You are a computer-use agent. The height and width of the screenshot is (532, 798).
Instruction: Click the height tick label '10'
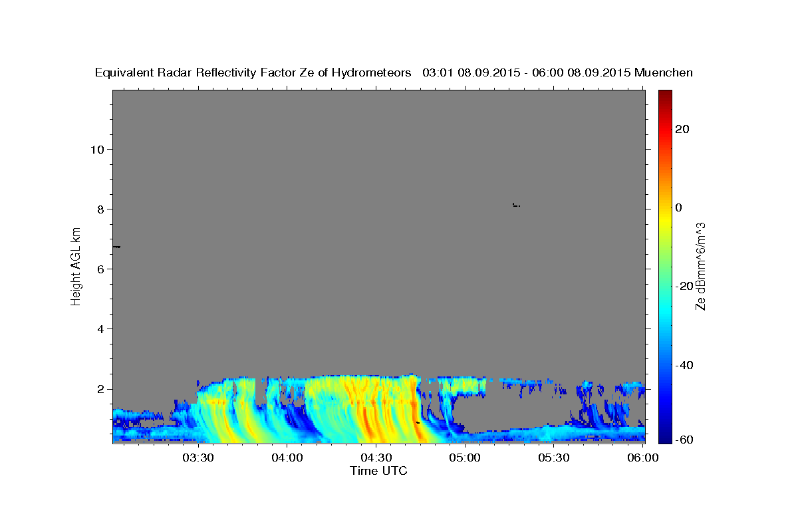click(x=96, y=150)
